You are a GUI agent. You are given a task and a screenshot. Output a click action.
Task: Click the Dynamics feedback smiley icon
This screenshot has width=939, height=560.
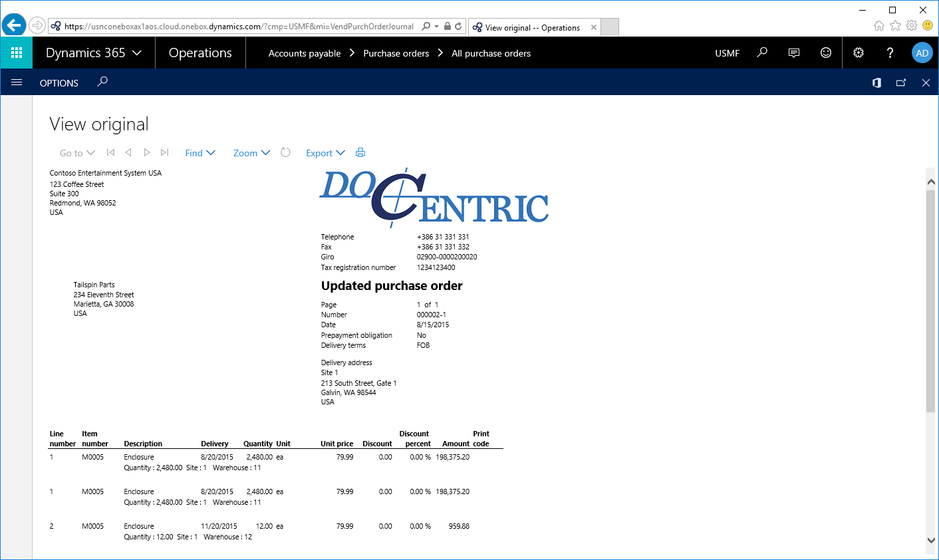pos(826,53)
